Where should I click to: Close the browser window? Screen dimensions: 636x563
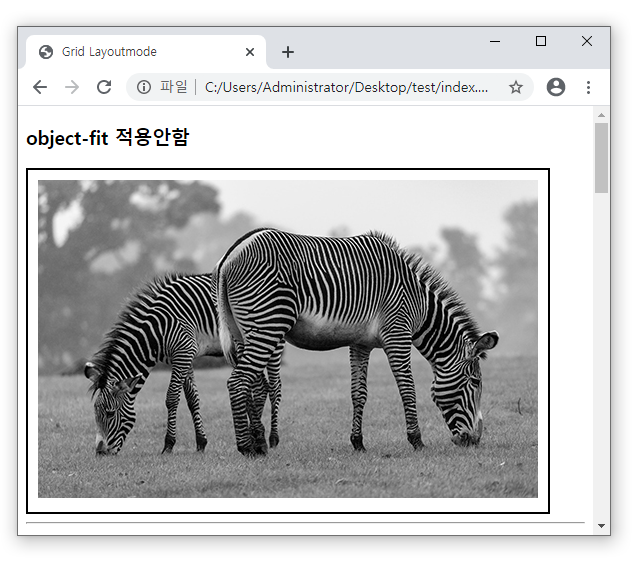[587, 41]
